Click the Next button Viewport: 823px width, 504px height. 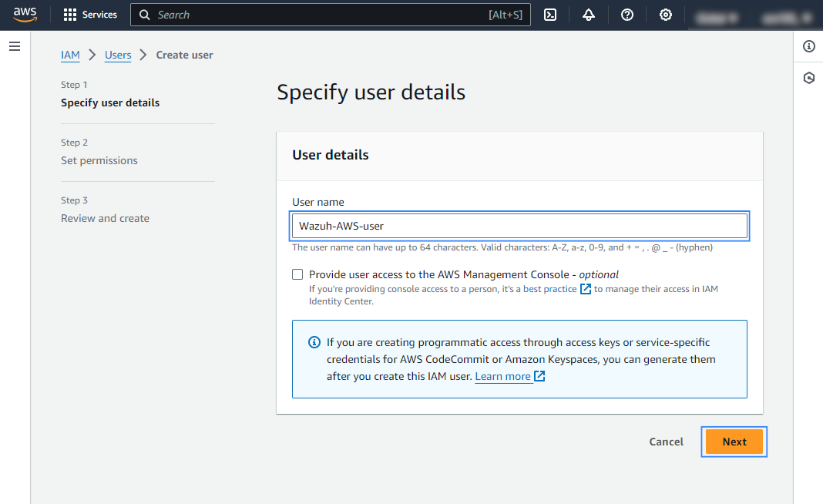[x=734, y=442]
